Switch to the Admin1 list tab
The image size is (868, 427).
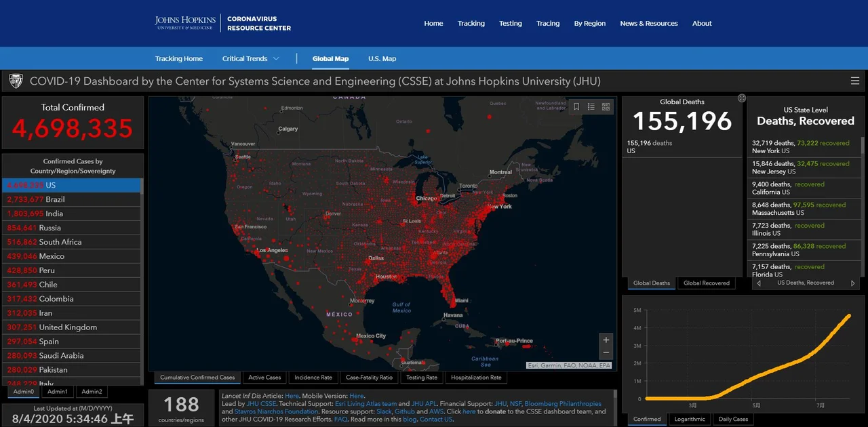58,391
